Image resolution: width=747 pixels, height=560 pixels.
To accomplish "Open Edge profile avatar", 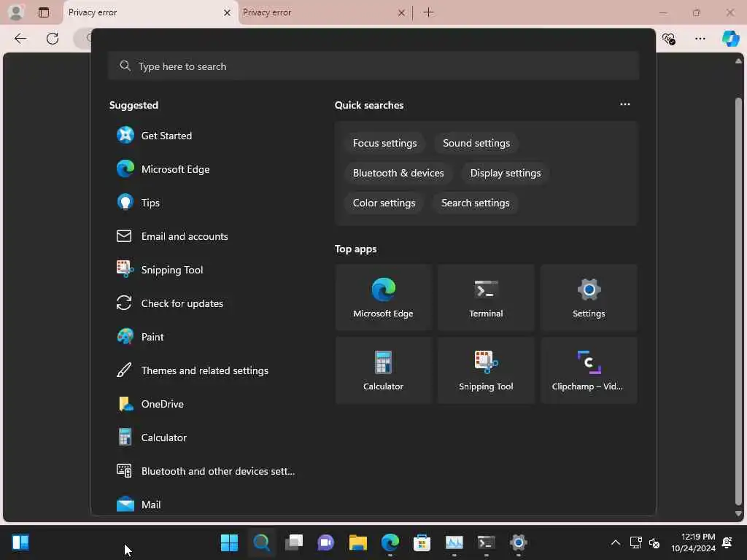I will click(x=16, y=12).
